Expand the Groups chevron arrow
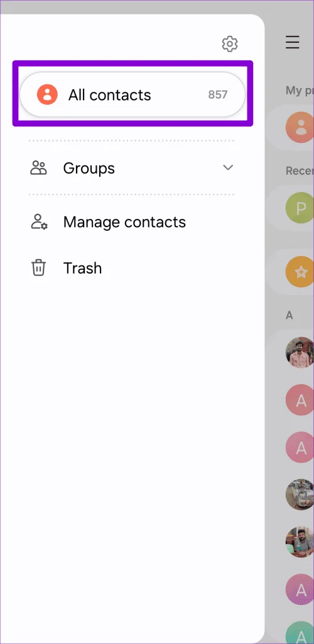This screenshot has height=644, width=314. click(x=228, y=167)
